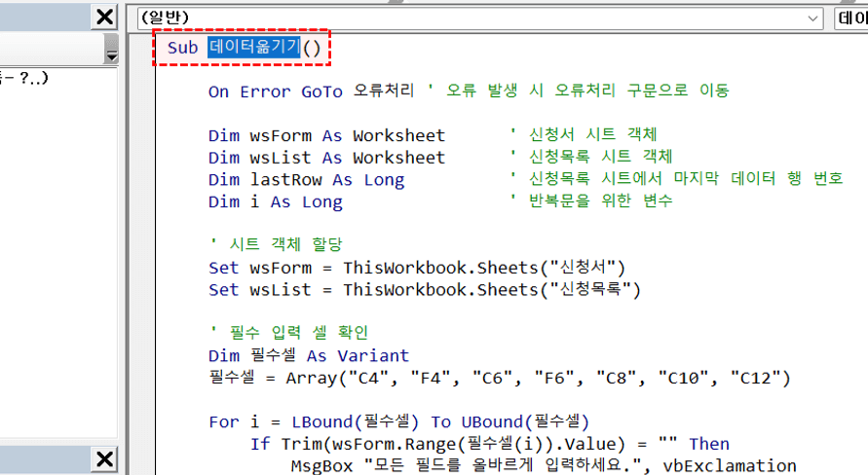
Task: Close the properties panel at bottom left
Action: 104,459
